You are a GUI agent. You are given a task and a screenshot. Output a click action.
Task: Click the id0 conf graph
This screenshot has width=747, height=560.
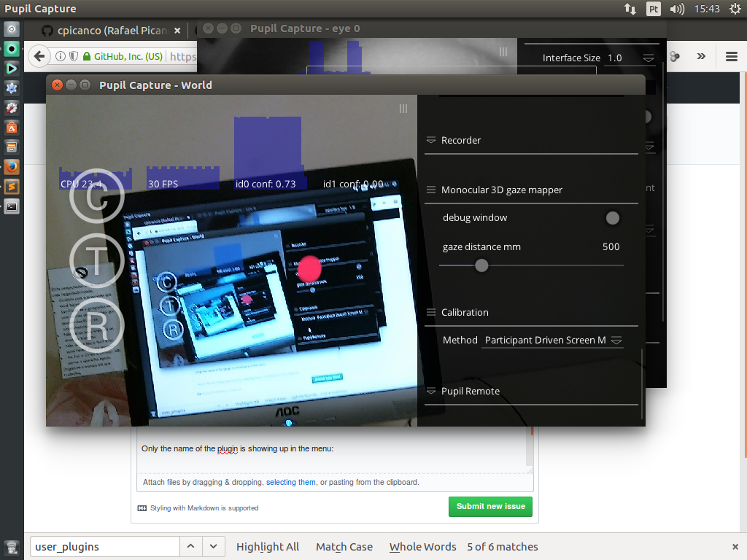268,153
